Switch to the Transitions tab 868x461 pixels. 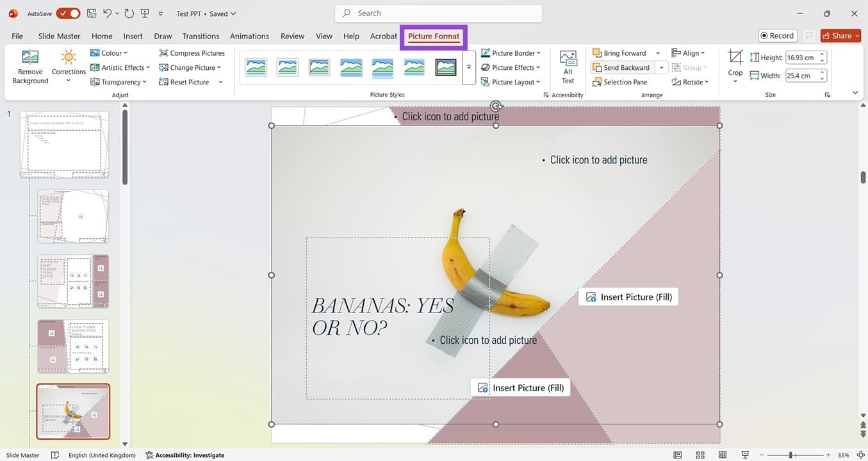tap(201, 36)
